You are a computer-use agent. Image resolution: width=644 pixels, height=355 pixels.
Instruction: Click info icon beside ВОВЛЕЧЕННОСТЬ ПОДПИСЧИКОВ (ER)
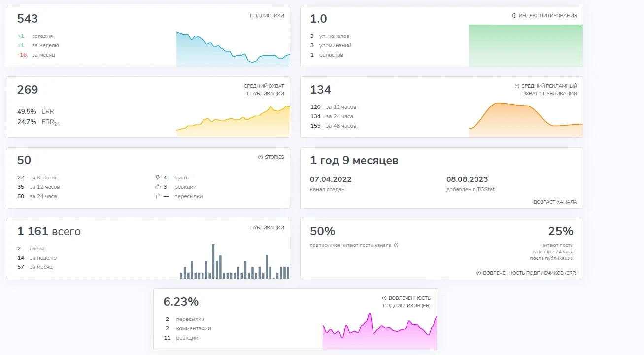(x=384, y=298)
